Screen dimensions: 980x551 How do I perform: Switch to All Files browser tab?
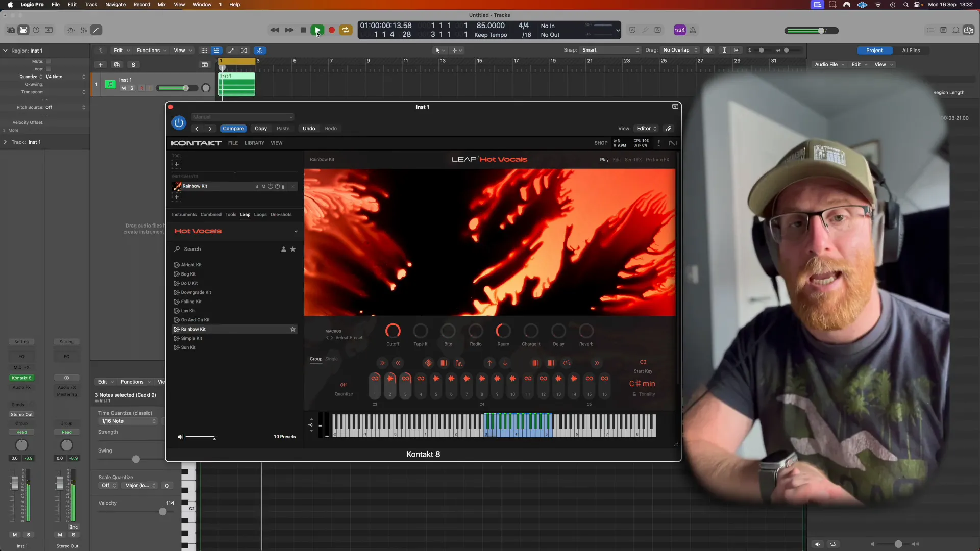click(911, 51)
